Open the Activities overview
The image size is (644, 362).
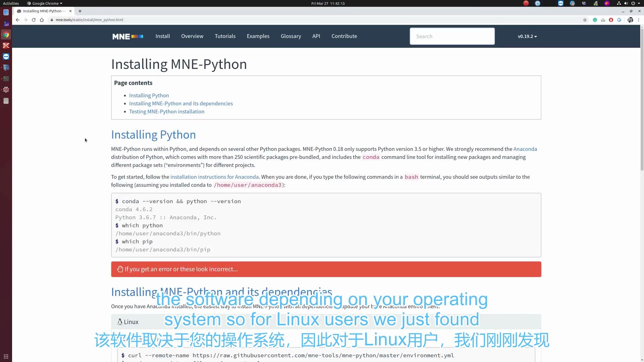11,3
